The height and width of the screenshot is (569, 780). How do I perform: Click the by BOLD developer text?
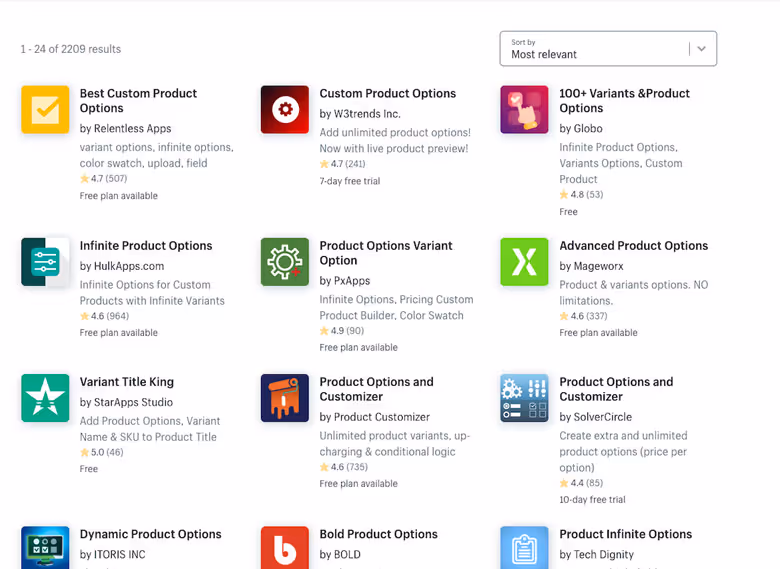(x=340, y=555)
